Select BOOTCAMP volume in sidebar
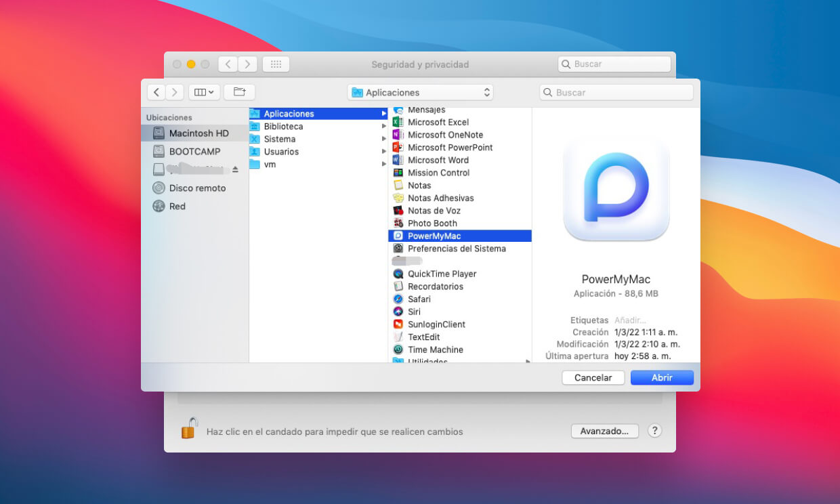Screen dimensions: 840x504 coord(194,152)
